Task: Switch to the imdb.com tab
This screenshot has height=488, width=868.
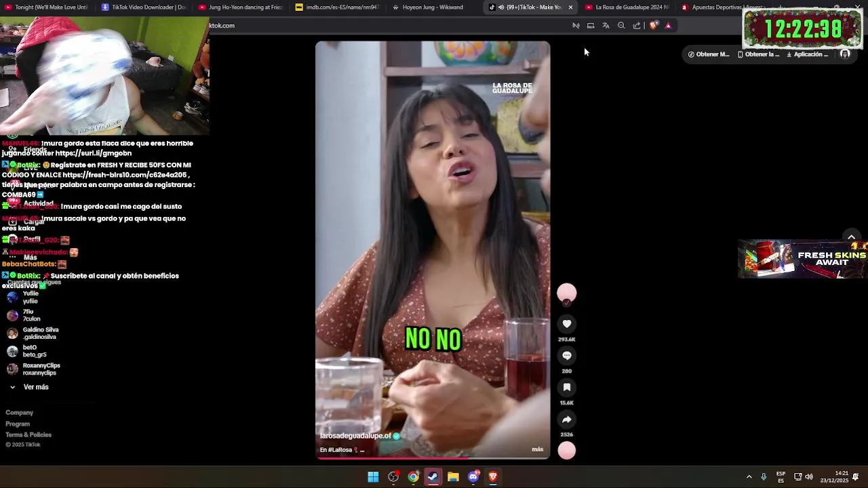Action: [x=338, y=7]
